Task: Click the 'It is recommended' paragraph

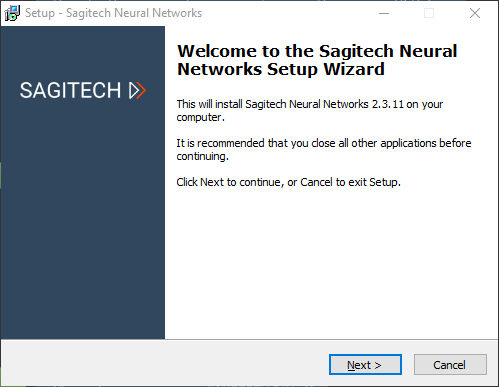Action: pyautogui.click(x=324, y=149)
